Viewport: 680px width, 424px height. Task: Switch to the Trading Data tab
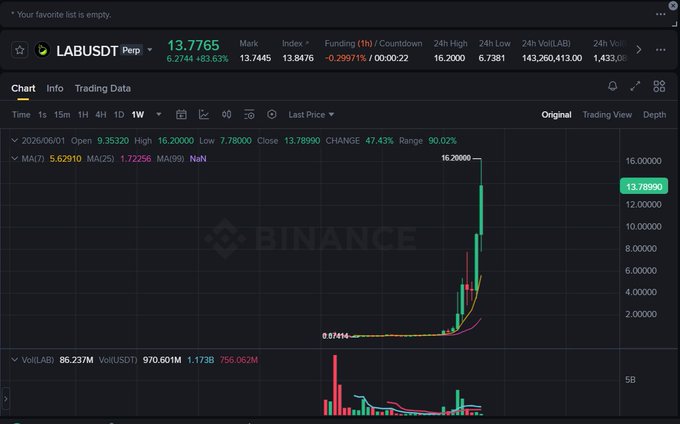tap(103, 88)
